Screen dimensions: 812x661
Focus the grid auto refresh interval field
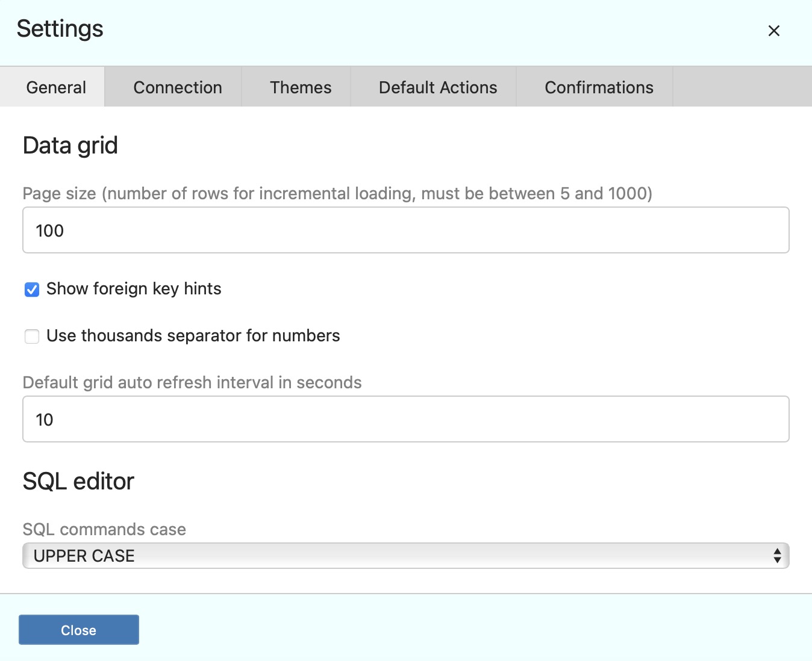click(x=405, y=420)
